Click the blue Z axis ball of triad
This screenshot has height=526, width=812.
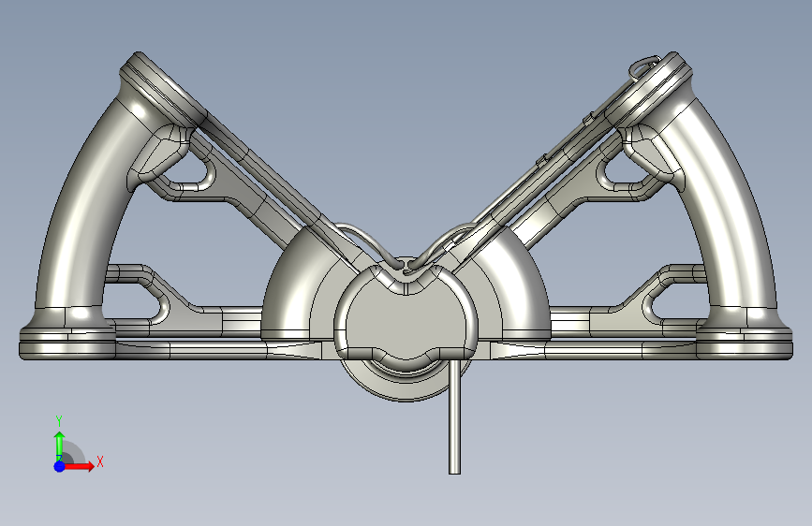point(60,466)
